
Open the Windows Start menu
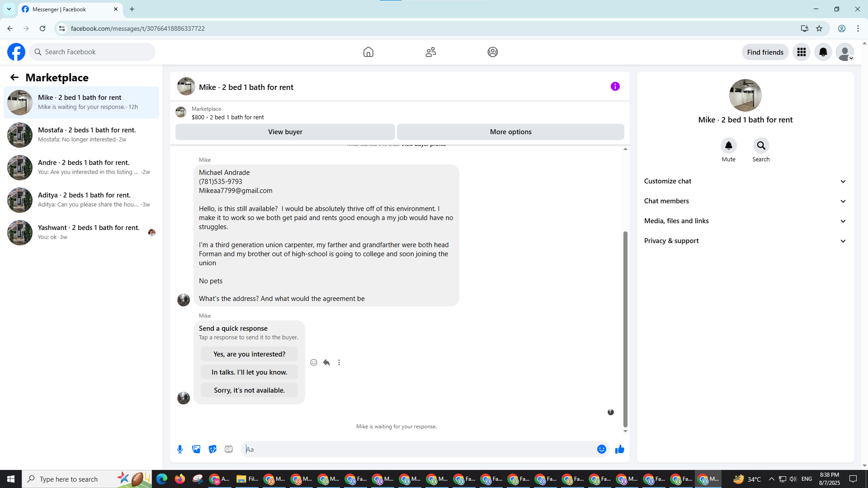coord(11,479)
